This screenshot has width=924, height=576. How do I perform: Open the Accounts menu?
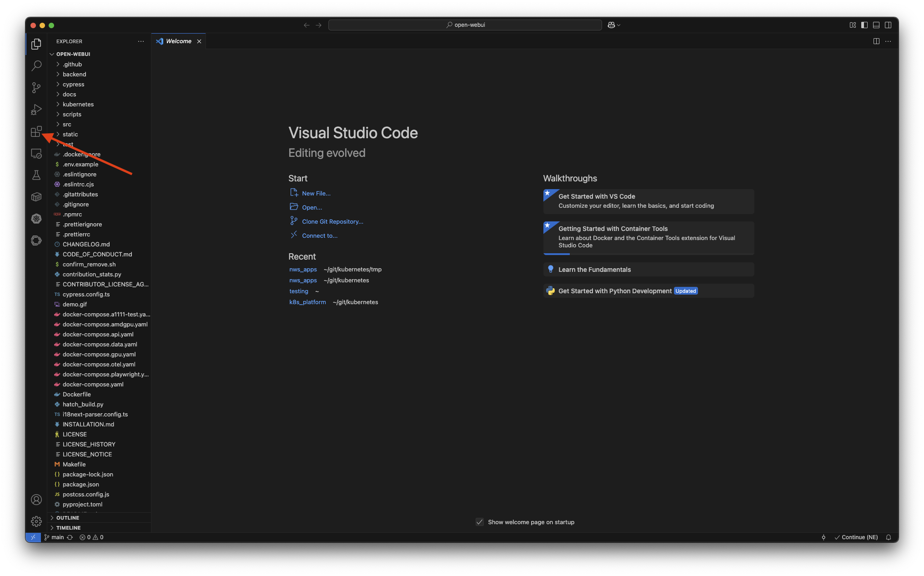click(36, 500)
